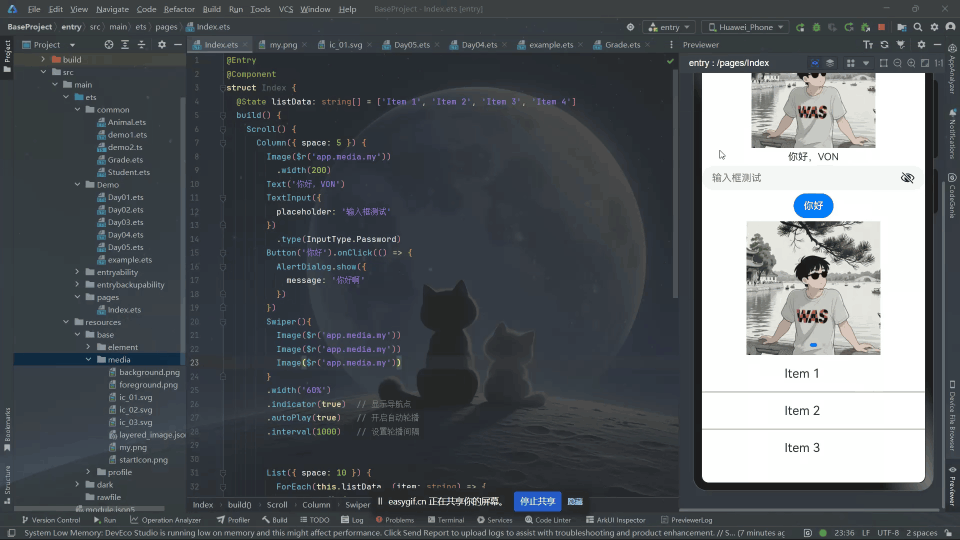Open Huawei_Phone device dropdown
Image resolution: width=960 pixels, height=540 pixels.
[x=745, y=27]
